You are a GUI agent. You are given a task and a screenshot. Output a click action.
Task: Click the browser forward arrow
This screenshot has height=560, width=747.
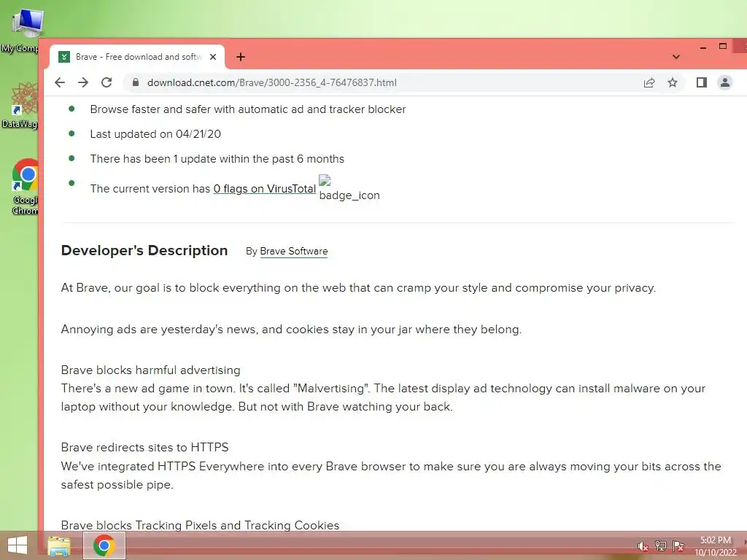coord(83,82)
